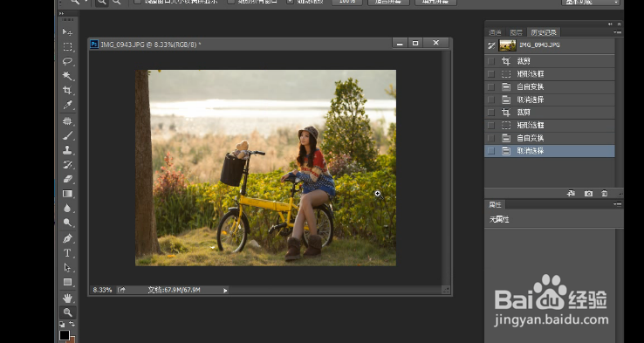The image size is (644, 343).
Task: Select the Pen tool
Action: [67, 238]
